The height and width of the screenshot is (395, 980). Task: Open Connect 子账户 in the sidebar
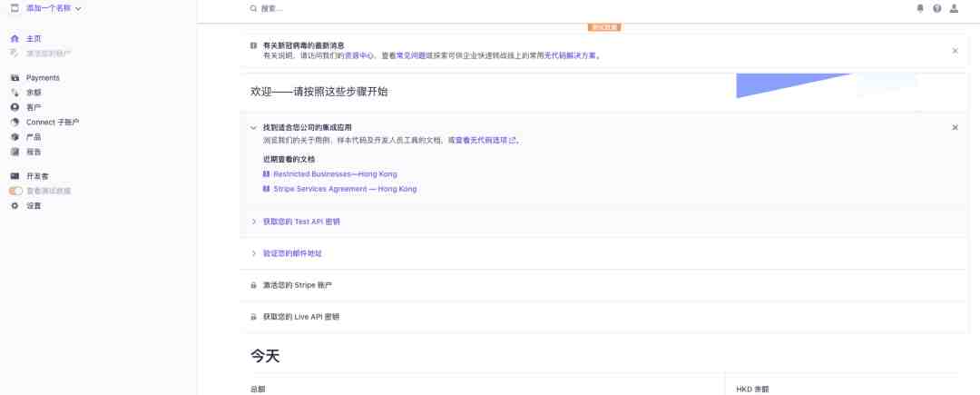(x=53, y=122)
